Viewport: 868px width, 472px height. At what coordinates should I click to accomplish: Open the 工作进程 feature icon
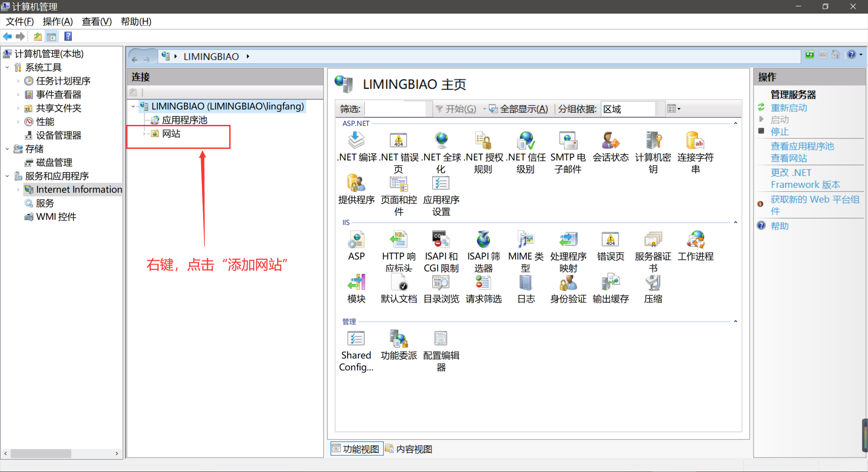click(695, 240)
